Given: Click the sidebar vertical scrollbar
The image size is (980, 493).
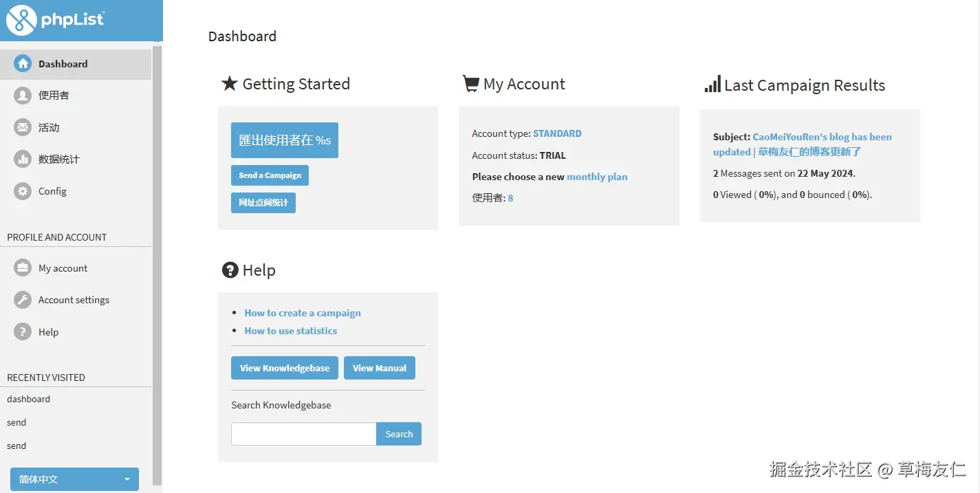Looking at the screenshot, I should 157,261.
